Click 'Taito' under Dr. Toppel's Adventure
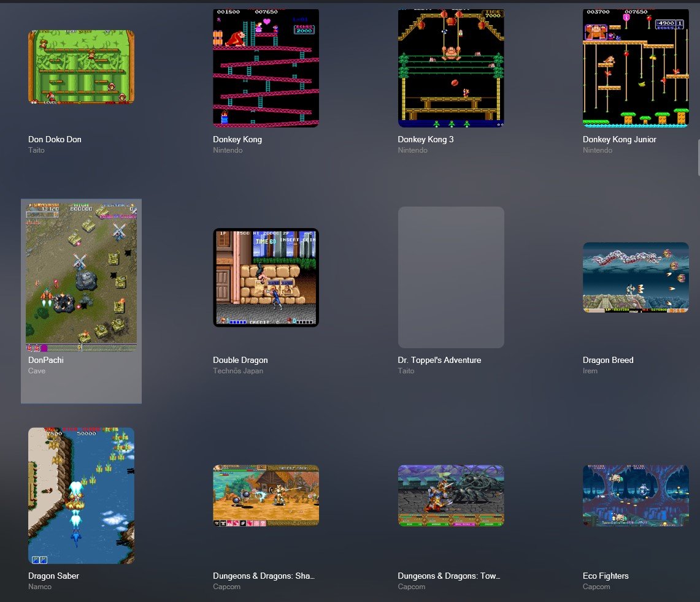Viewport: 700px width, 602px height. coord(406,370)
